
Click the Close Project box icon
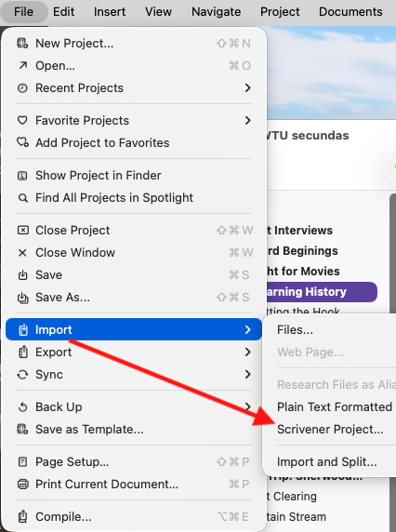tap(22, 231)
